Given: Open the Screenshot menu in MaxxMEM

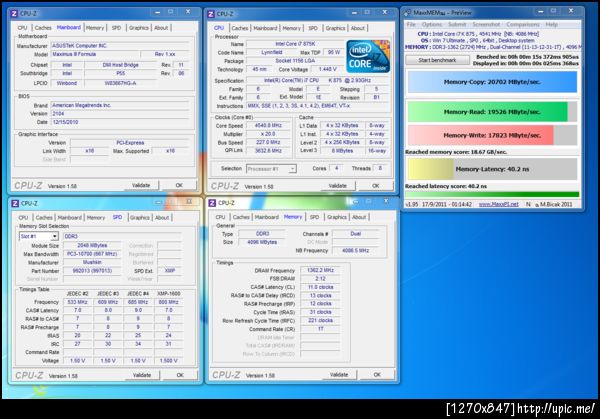Looking at the screenshot, I should [x=486, y=24].
